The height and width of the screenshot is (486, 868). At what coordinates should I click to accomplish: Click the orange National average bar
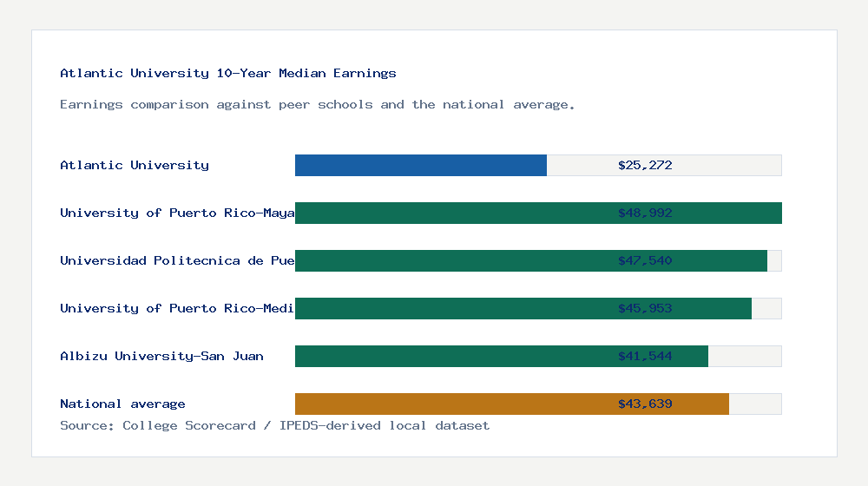tap(512, 404)
